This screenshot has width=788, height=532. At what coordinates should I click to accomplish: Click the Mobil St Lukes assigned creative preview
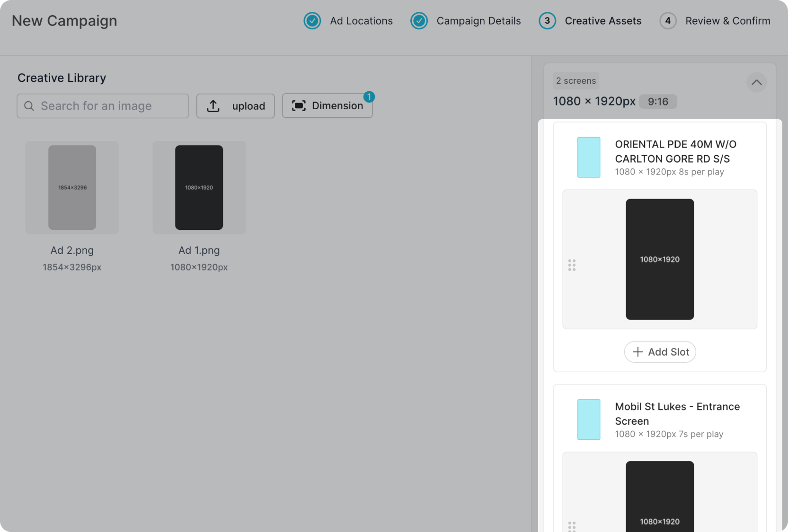(660, 497)
